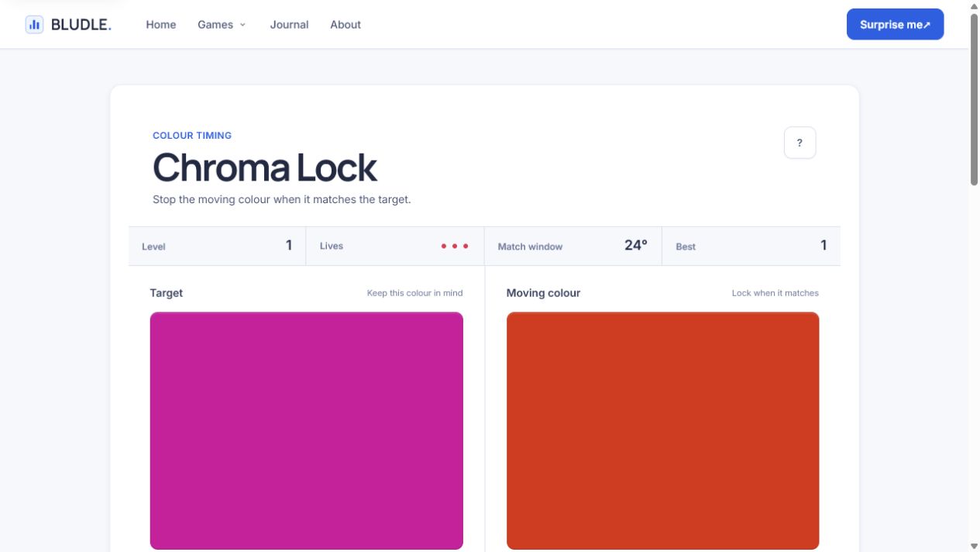Click the Level stat cell
980x552 pixels.
pyautogui.click(x=217, y=246)
